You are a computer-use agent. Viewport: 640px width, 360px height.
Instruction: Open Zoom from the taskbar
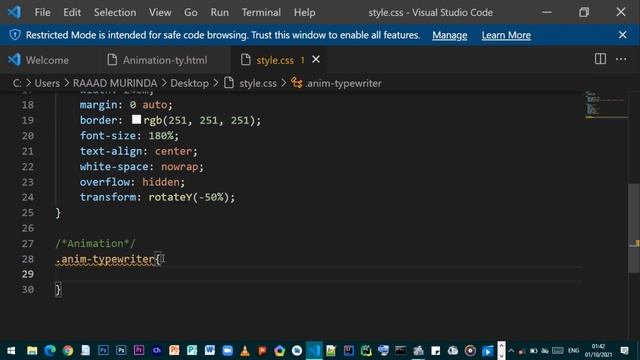pyautogui.click(x=227, y=351)
